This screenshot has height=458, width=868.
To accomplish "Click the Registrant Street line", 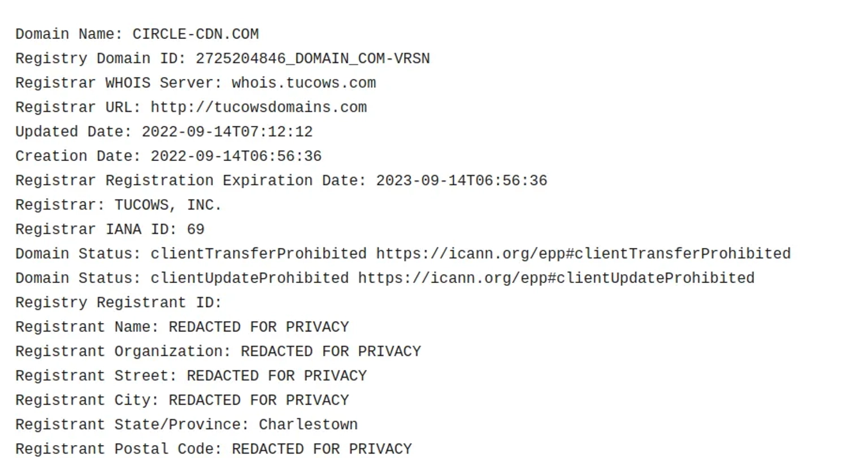I will 191,376.
